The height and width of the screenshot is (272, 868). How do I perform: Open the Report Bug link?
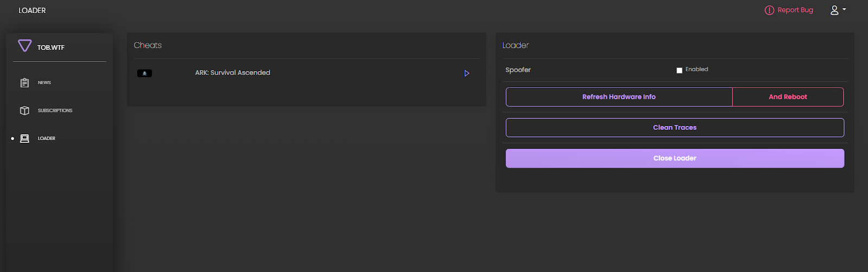(795, 10)
